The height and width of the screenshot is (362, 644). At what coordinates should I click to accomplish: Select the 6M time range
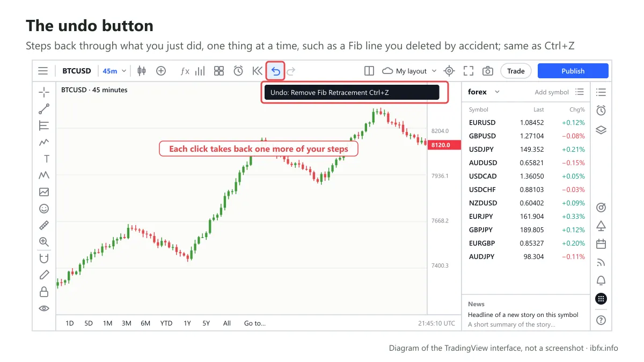point(145,323)
